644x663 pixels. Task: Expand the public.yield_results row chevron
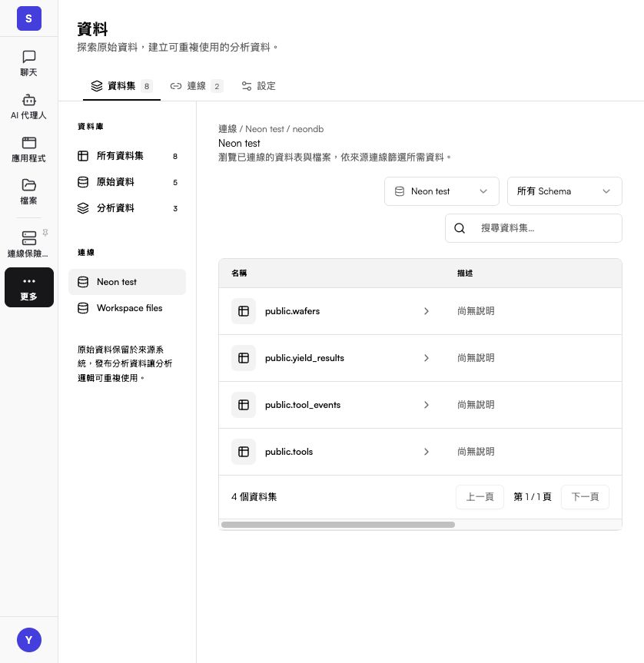(x=427, y=358)
